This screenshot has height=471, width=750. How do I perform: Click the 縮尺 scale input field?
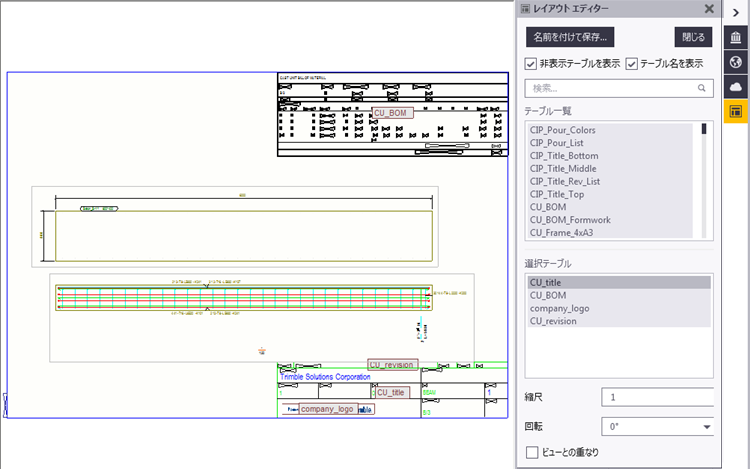click(656, 397)
